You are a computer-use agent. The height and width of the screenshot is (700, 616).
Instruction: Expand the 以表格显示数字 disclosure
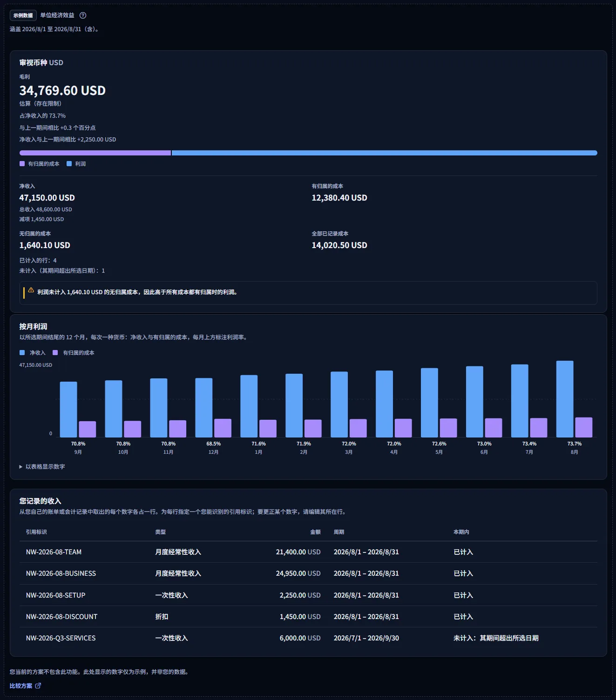tap(42, 466)
